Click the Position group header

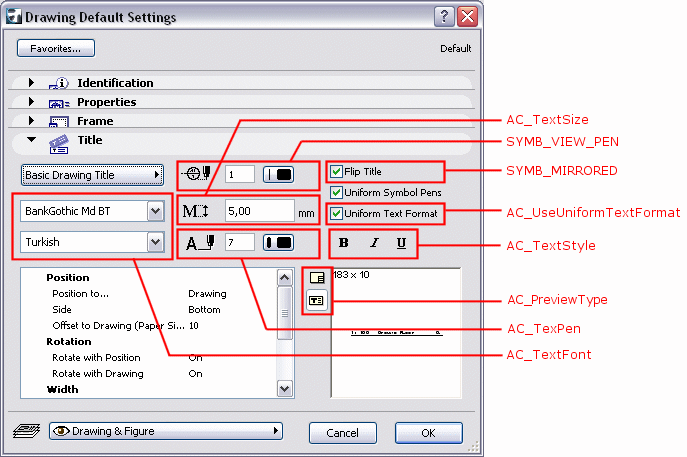pos(68,278)
